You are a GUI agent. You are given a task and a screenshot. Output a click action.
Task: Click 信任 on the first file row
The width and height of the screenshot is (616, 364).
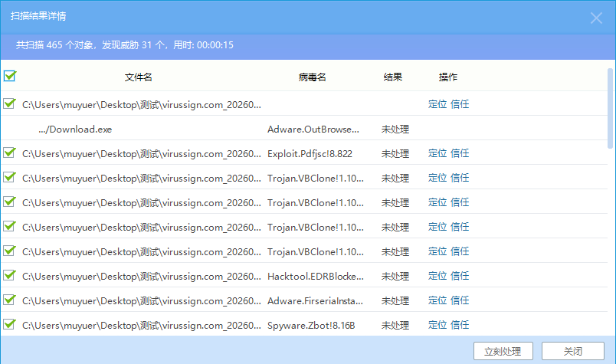click(x=460, y=104)
